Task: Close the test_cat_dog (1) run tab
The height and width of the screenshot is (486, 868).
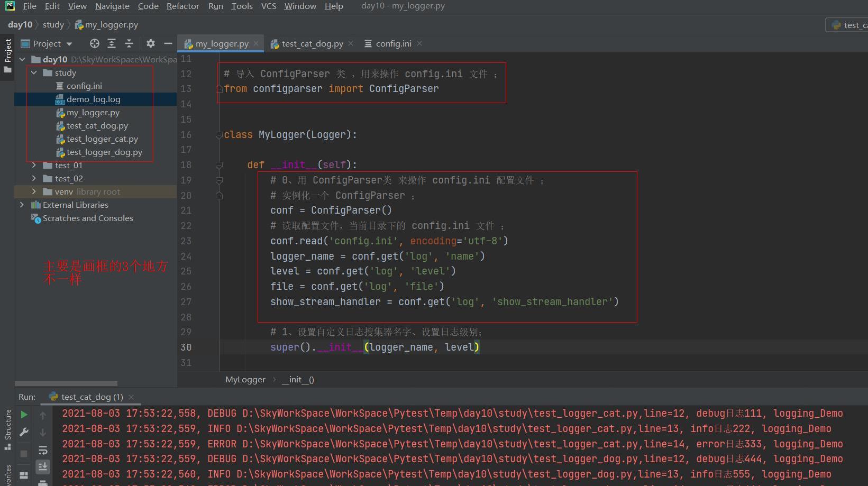Action: click(131, 397)
